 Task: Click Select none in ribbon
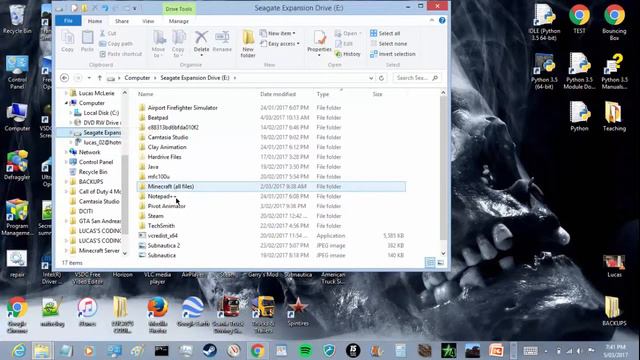tap(389, 44)
